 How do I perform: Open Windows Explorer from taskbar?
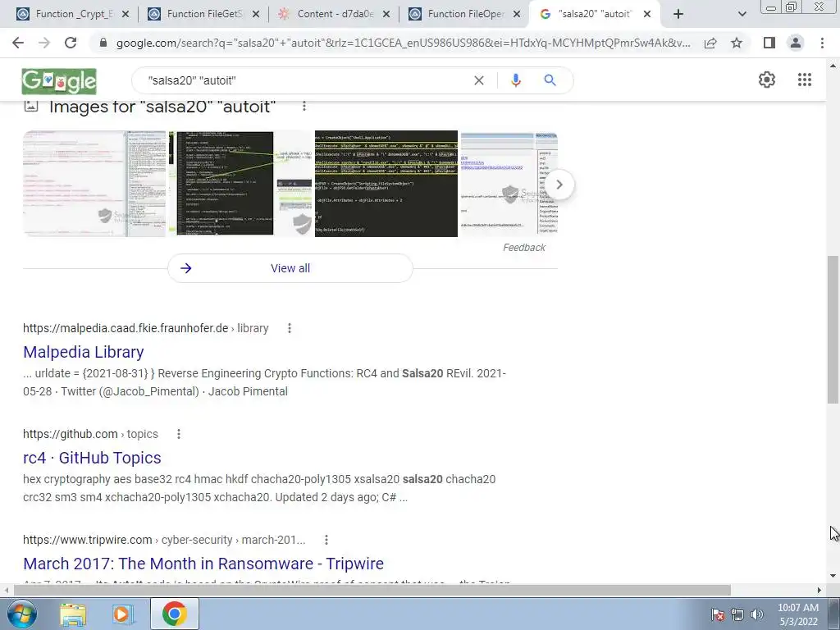(x=73, y=614)
